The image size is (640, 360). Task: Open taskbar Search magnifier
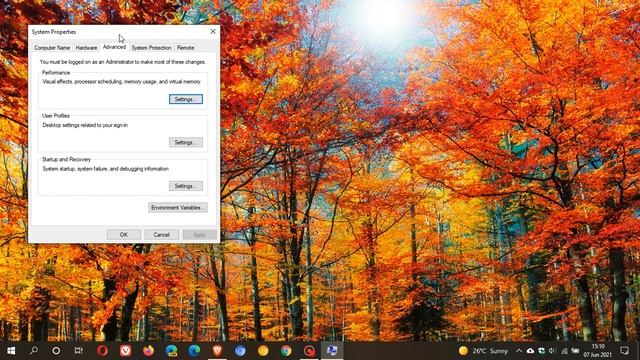pyautogui.click(x=34, y=351)
